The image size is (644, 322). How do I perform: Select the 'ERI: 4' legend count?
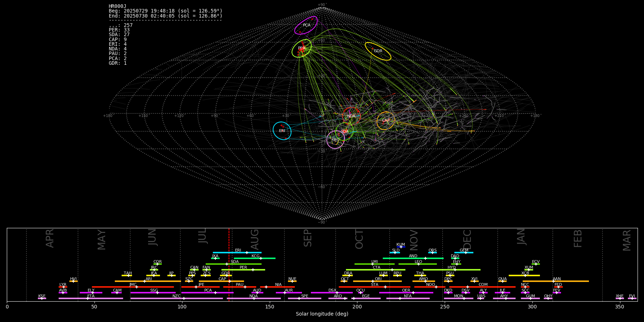pyautogui.click(x=118, y=44)
